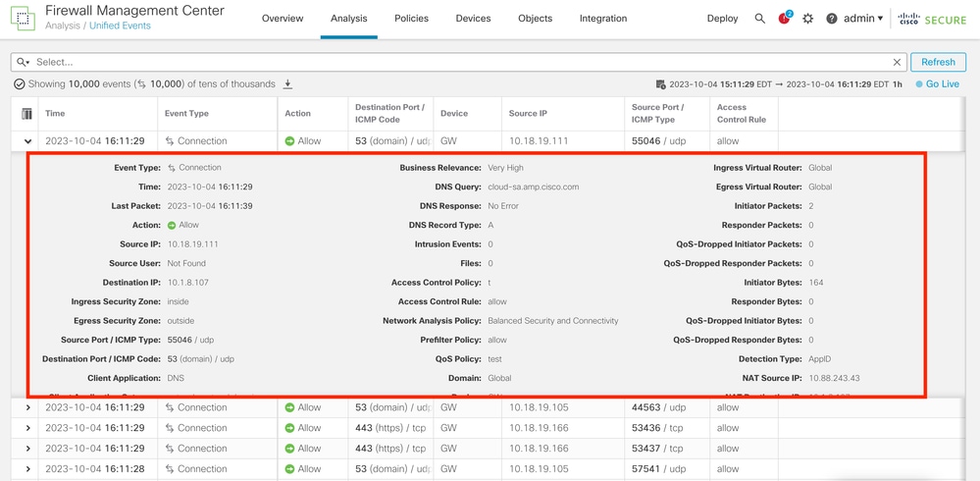Open the column picker icon beside Time

pyautogui.click(x=27, y=114)
